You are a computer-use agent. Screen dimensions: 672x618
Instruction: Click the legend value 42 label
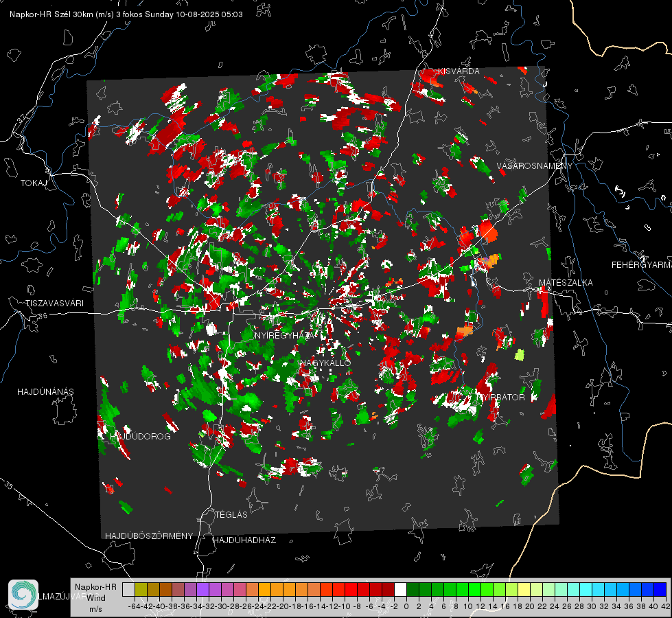click(x=665, y=606)
